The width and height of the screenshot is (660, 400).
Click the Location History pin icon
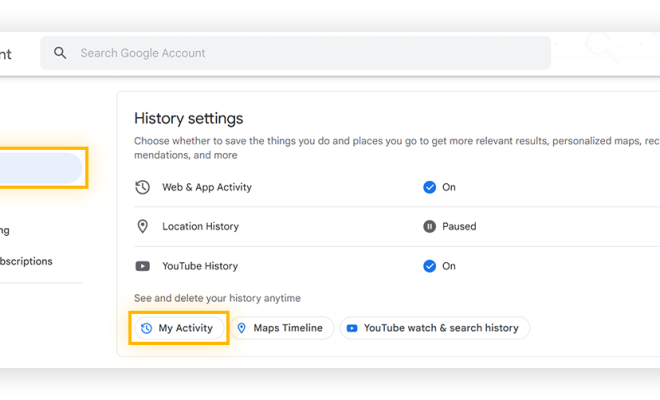click(143, 227)
